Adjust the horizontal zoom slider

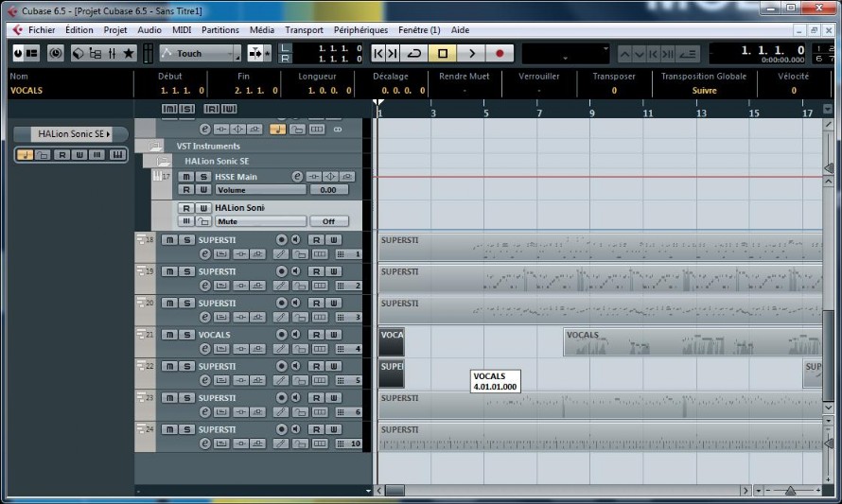(791, 491)
